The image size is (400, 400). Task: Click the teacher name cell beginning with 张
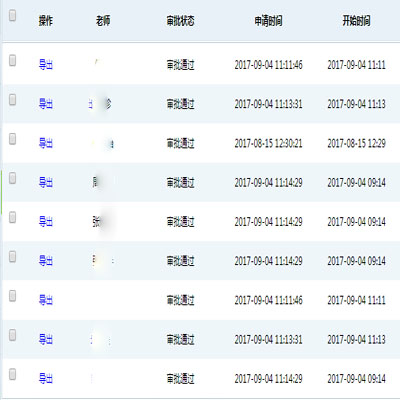point(103,222)
